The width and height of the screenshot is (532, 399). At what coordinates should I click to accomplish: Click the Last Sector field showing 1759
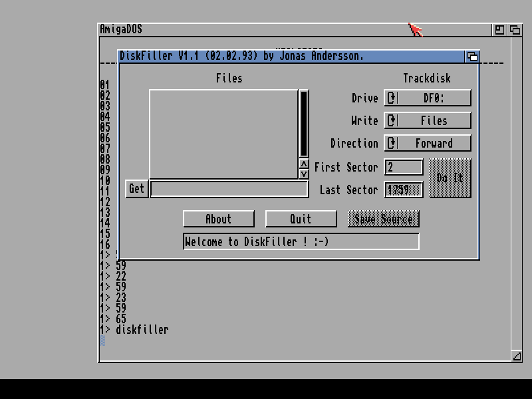click(x=404, y=190)
